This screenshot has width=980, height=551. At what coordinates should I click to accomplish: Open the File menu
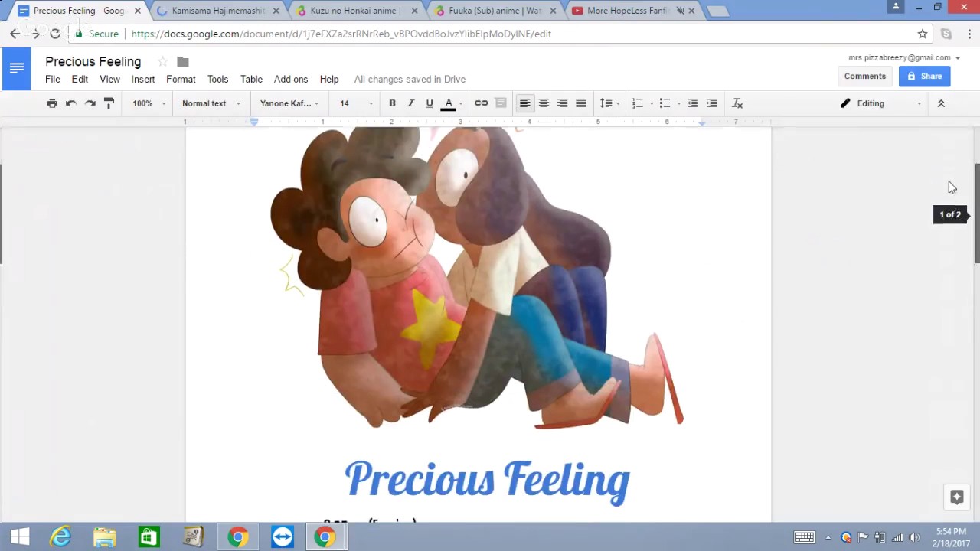click(53, 79)
